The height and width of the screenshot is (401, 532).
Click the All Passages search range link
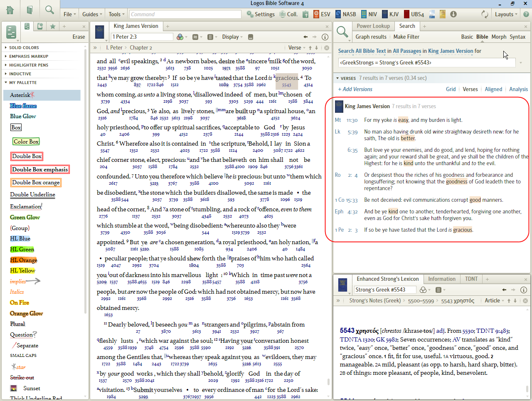(x=407, y=51)
